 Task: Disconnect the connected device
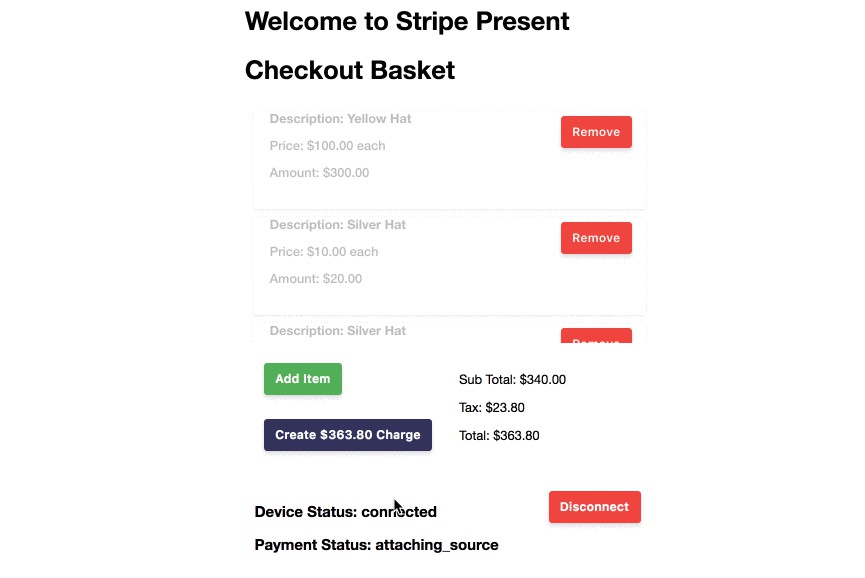tap(594, 507)
